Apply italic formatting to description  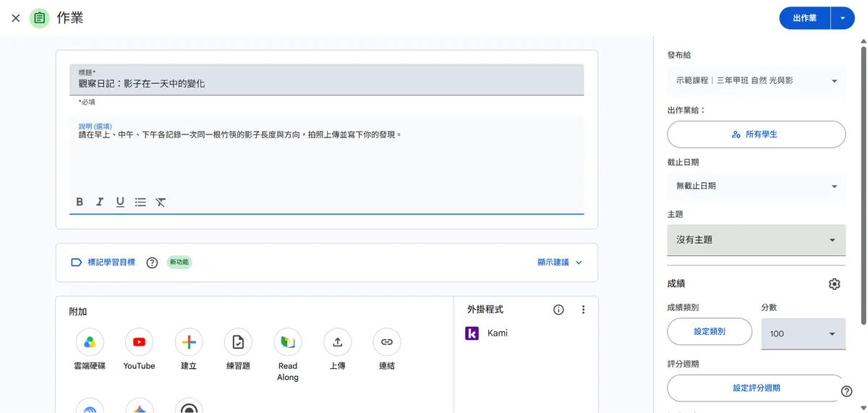coord(100,202)
